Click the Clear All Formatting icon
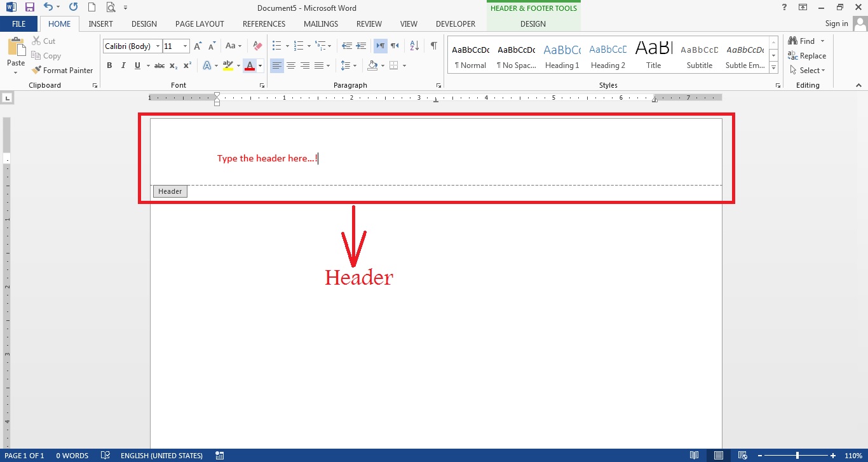 pyautogui.click(x=257, y=45)
